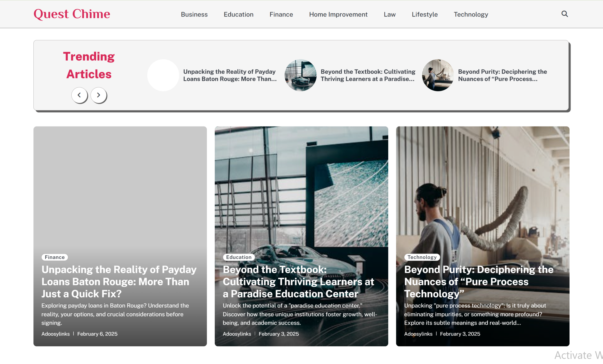This screenshot has height=364, width=603.
Task: Open the search icon in header
Action: [564, 14]
